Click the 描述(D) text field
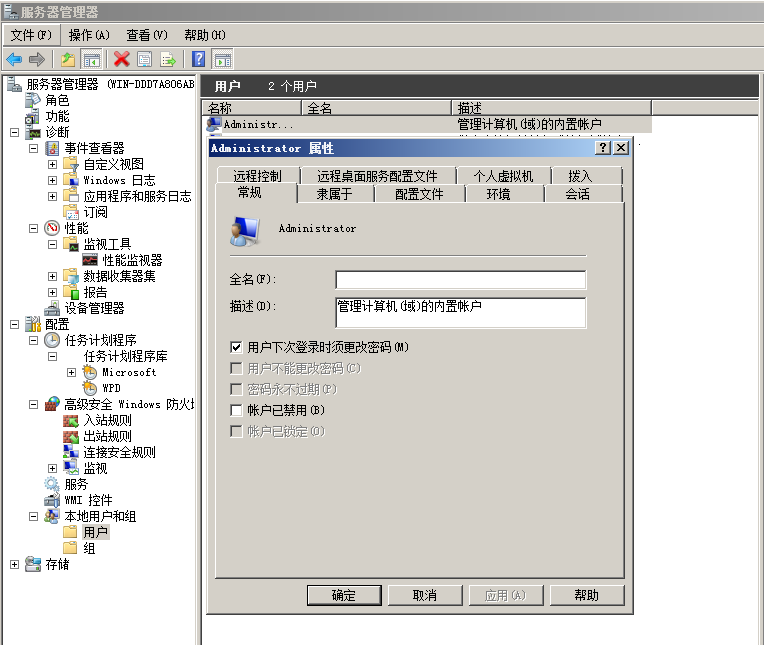Image resolution: width=764 pixels, height=645 pixels. 460,312
